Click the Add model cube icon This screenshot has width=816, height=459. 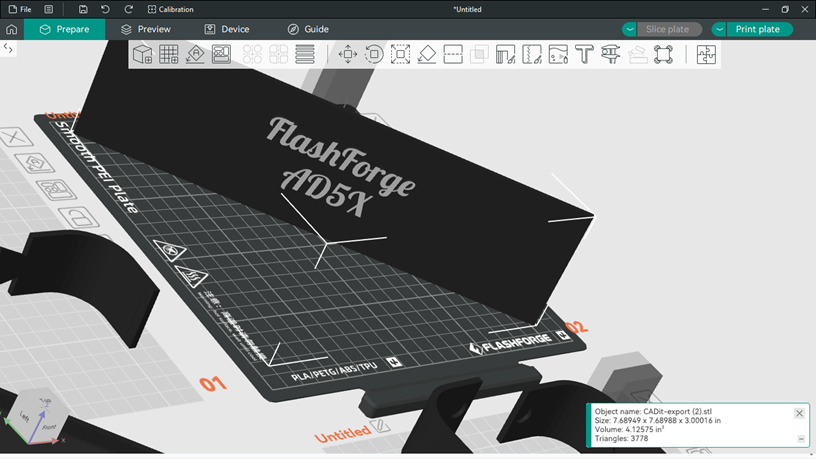143,54
